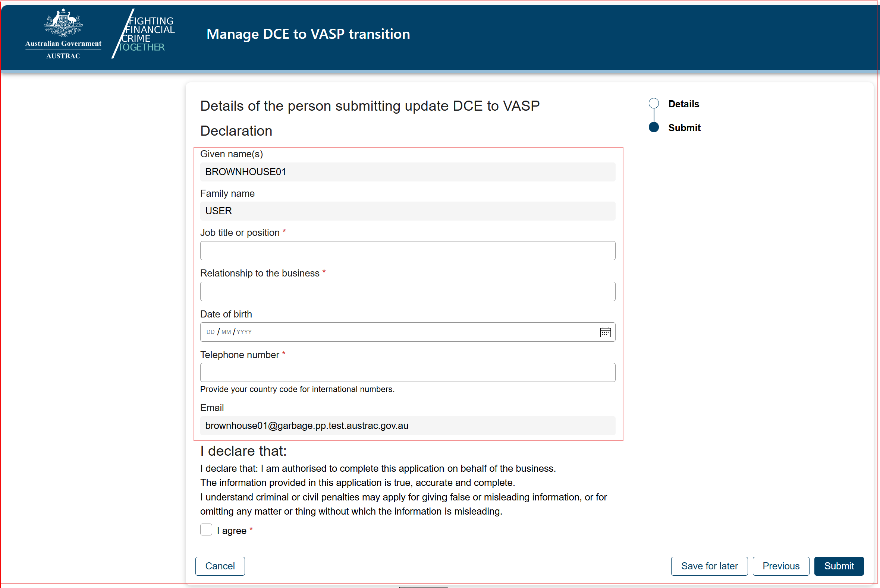Select the Details step circle indicator
This screenshot has height=588, width=880.
[x=653, y=103]
